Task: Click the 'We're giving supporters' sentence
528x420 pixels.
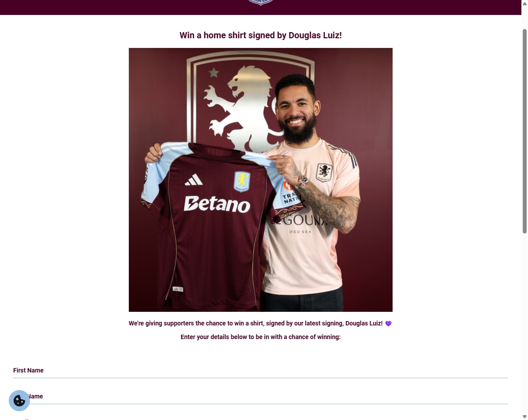Action: click(256, 324)
